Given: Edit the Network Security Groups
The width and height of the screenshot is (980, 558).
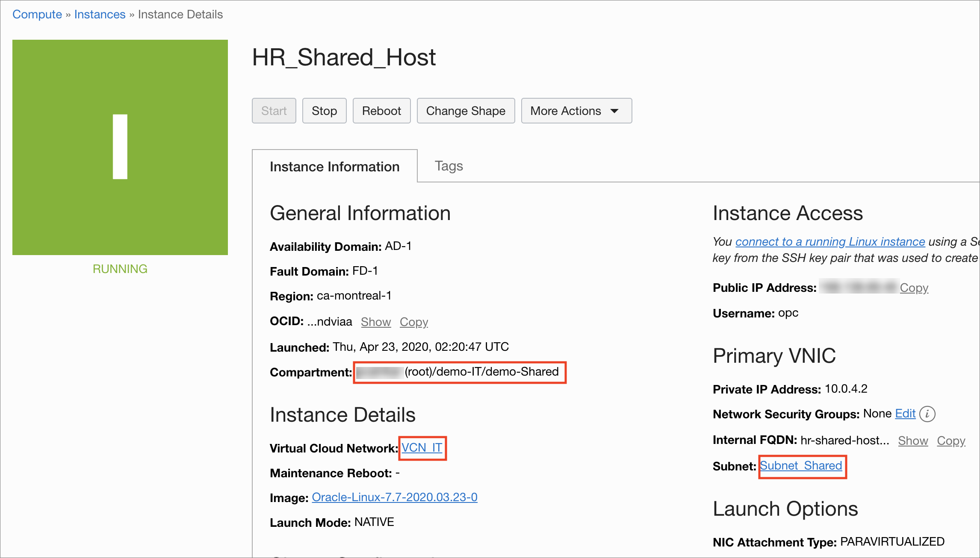Looking at the screenshot, I should click(x=905, y=413).
